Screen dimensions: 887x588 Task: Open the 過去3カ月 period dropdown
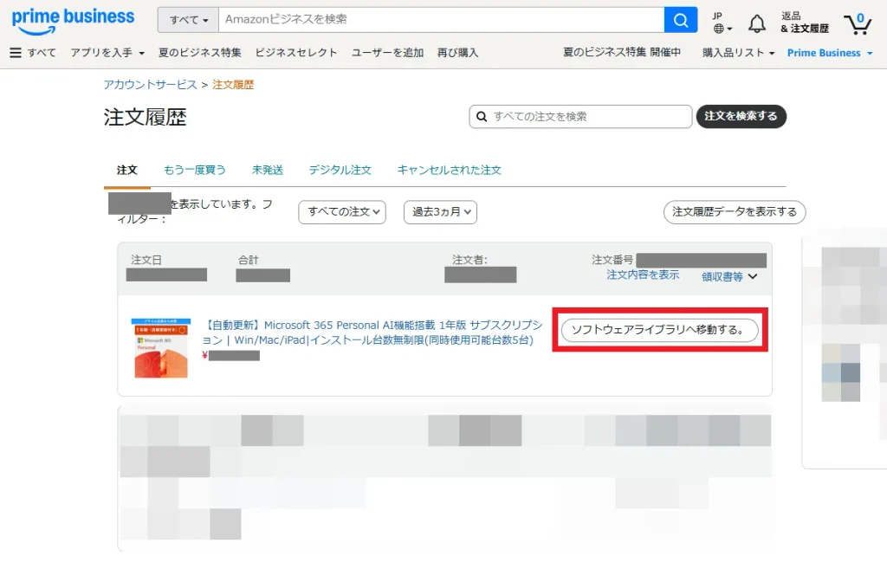[x=440, y=212]
